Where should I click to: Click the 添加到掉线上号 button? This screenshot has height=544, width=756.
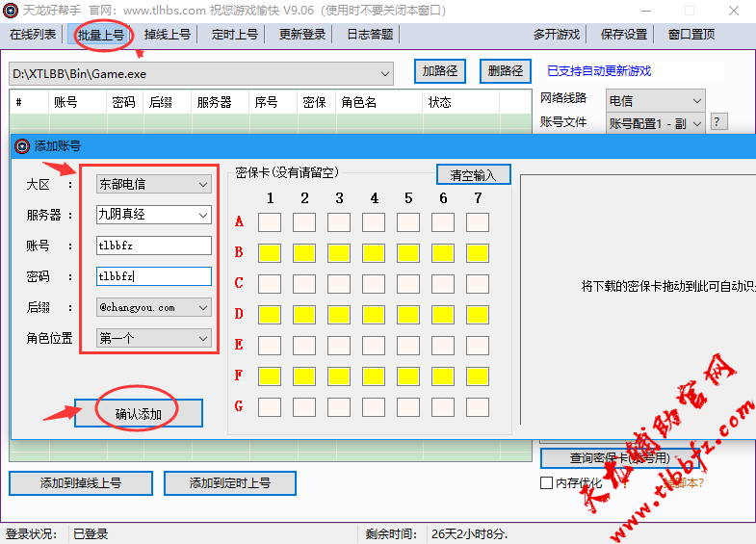[x=81, y=482]
